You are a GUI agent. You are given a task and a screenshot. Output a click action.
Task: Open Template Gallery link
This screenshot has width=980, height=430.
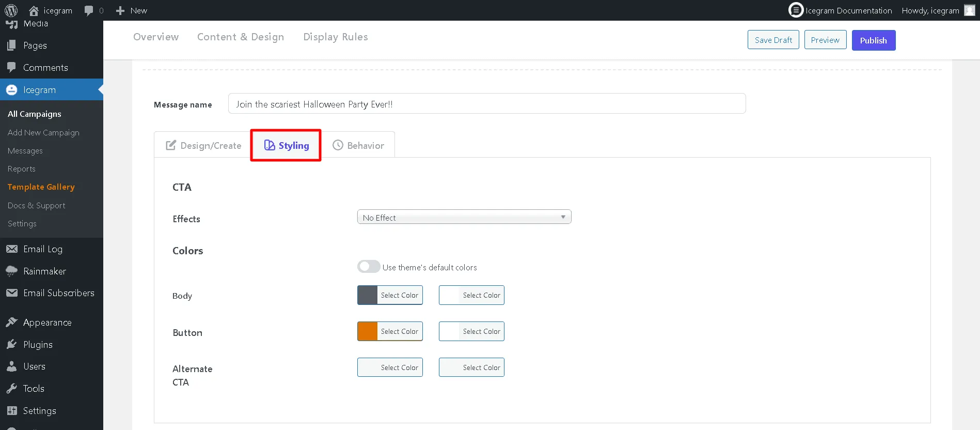[x=41, y=187]
